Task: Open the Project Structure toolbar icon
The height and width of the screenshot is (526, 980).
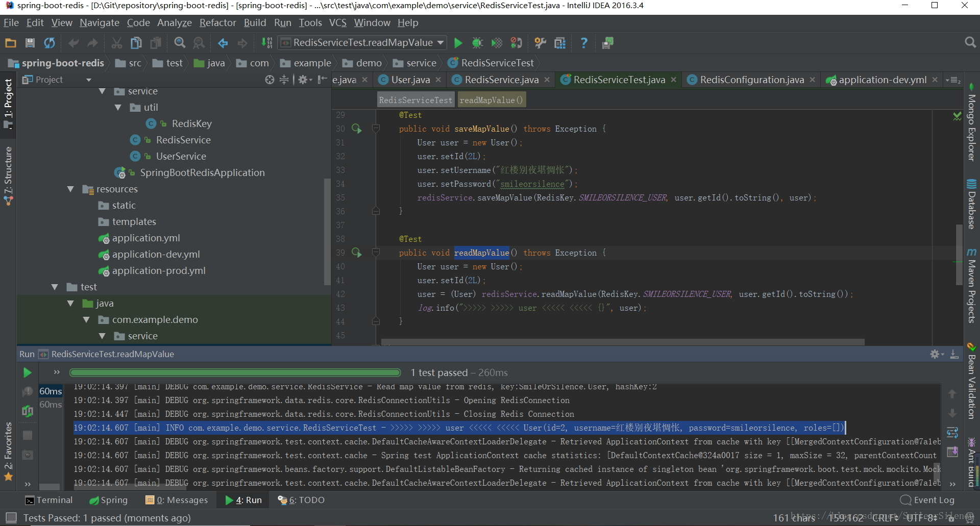Action: click(560, 43)
